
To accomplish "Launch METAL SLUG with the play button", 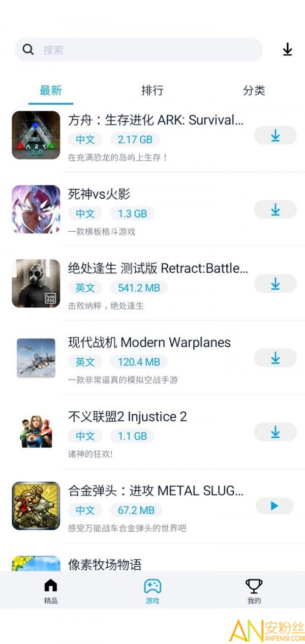I will (274, 506).
